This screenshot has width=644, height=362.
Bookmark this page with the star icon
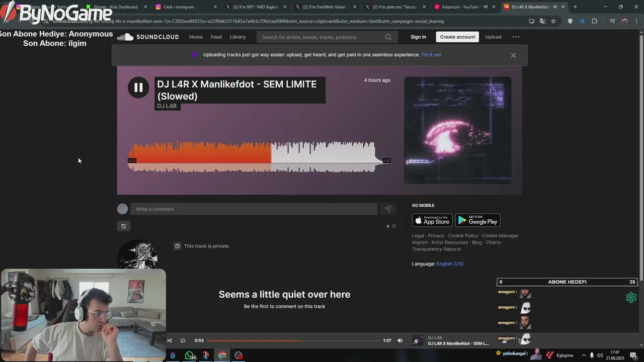[553, 21]
